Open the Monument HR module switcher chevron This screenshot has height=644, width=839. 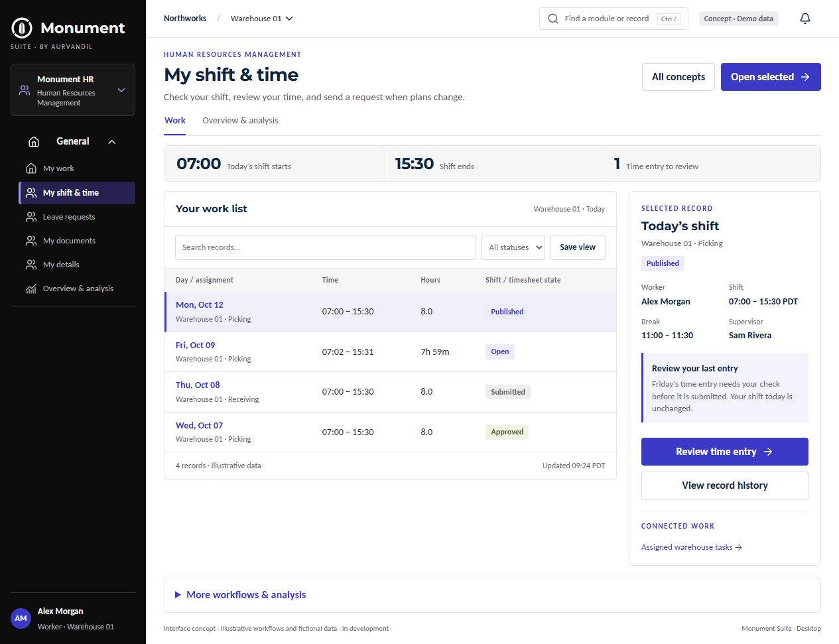[121, 90]
